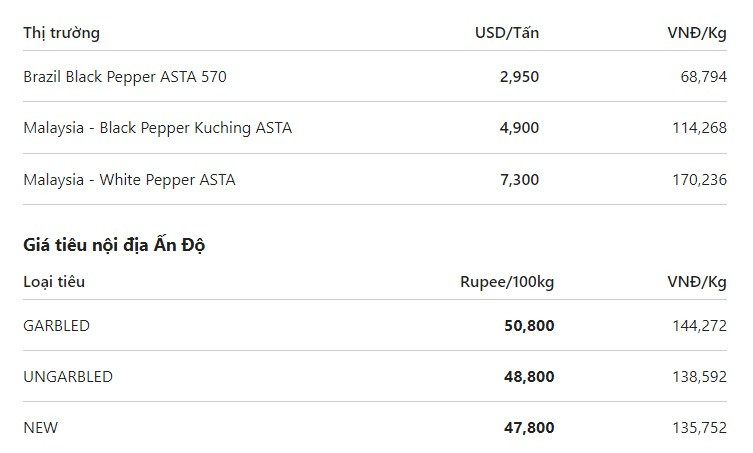Select the 2,950 USD price value
Image resolution: width=753 pixels, height=453 pixels.
coord(519,77)
